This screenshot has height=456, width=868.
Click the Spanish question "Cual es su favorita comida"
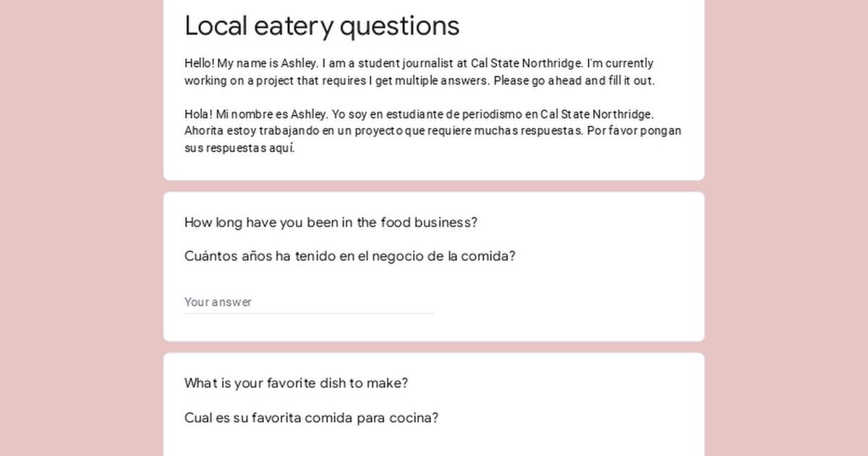click(x=311, y=418)
